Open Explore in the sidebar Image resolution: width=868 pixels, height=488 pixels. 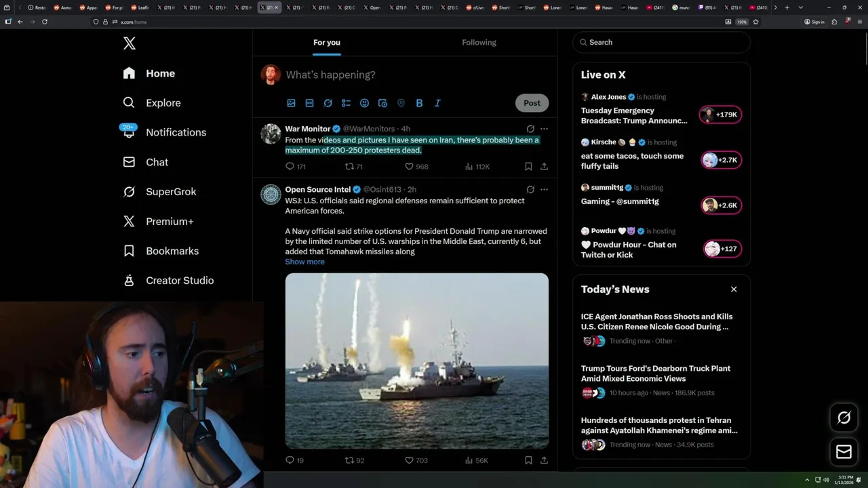tap(152, 103)
